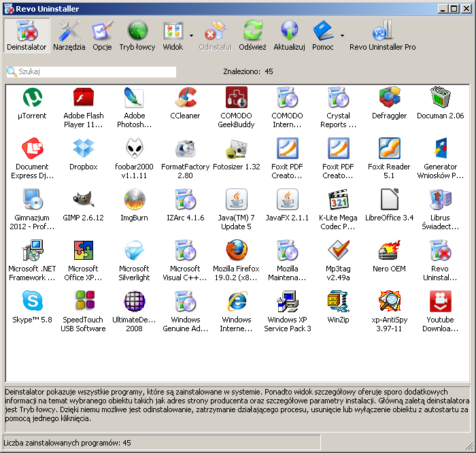476x453 pixels.
Task: Select Librus Świadectwa icon
Action: tap(441, 200)
